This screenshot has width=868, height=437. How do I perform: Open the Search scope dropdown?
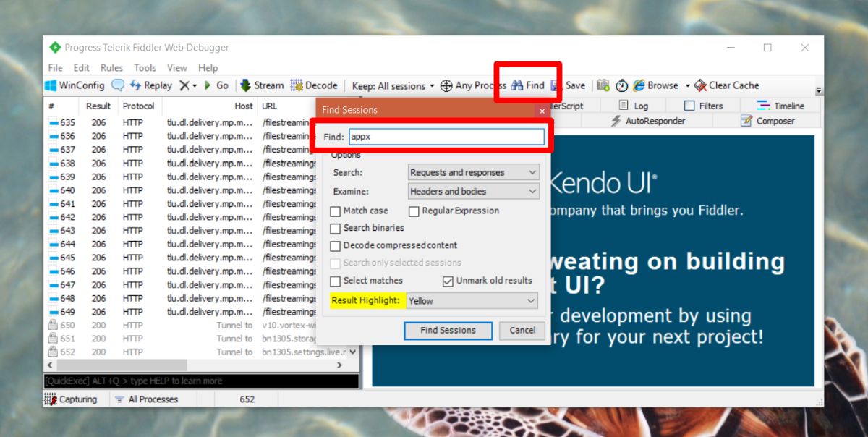coord(473,173)
